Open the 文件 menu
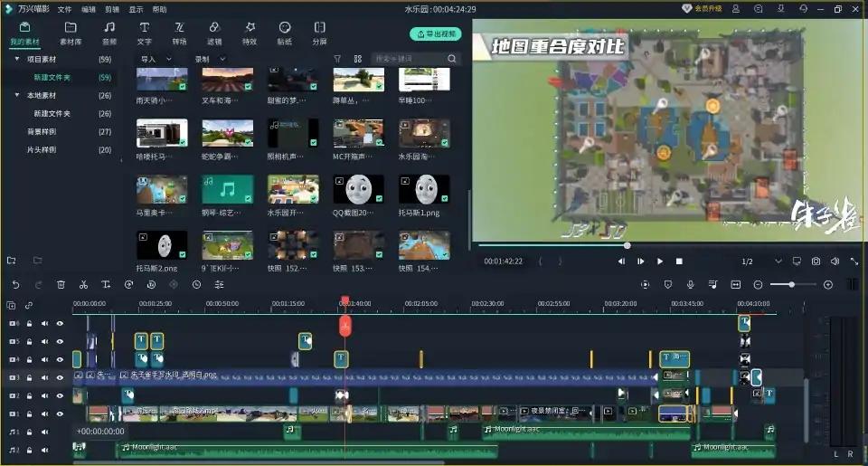868x466 pixels. [x=64, y=9]
